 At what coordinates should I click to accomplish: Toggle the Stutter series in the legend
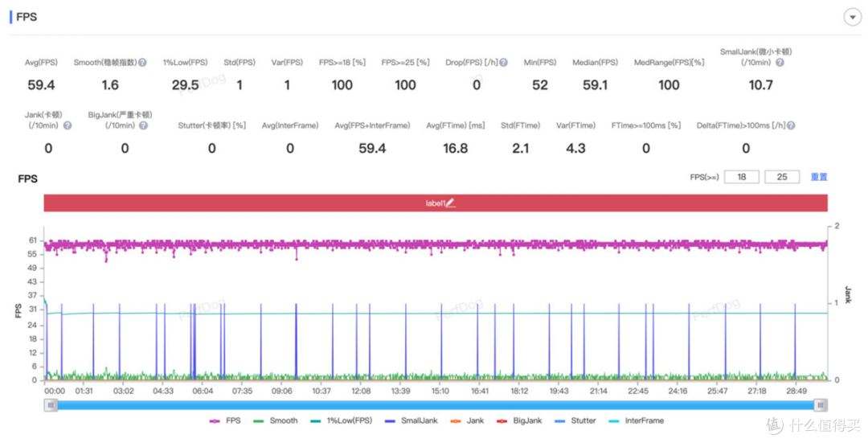(x=575, y=420)
